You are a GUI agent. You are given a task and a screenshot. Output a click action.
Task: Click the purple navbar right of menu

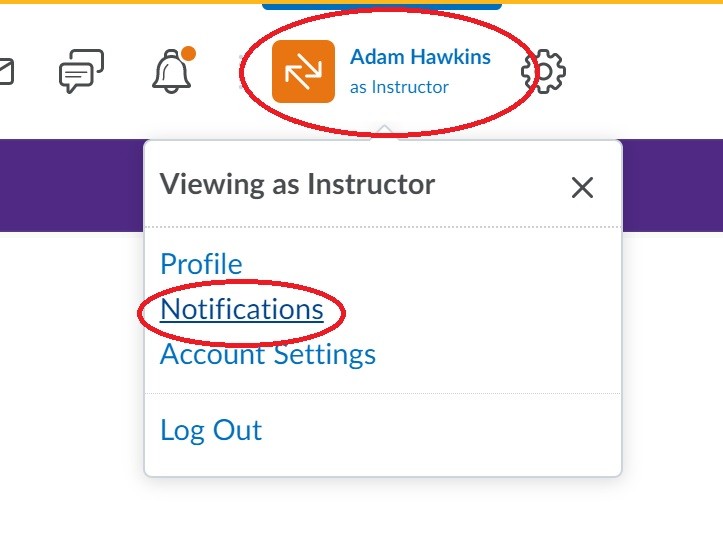pos(673,185)
